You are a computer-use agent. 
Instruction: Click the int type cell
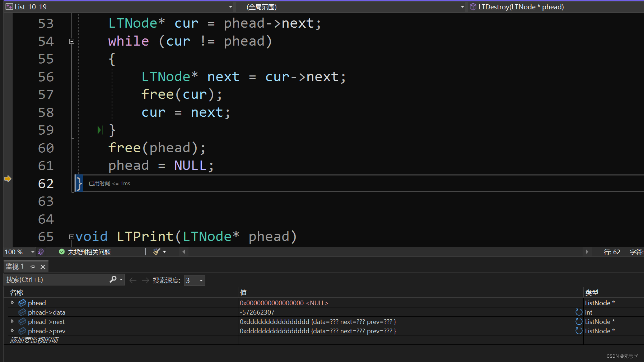tap(589, 312)
